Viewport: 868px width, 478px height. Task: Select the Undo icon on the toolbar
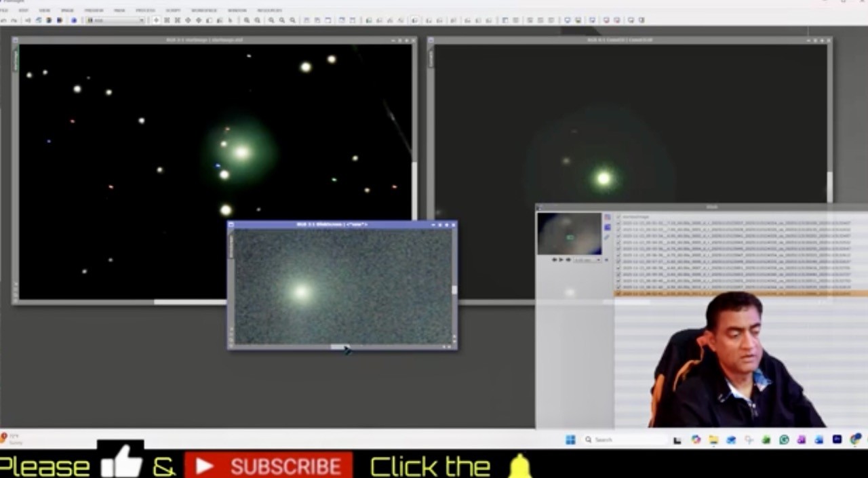tap(3, 20)
